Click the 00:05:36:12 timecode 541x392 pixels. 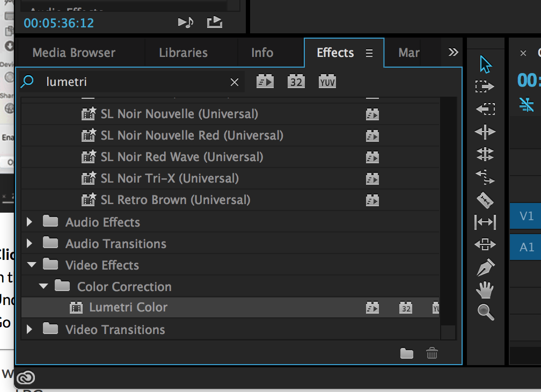(x=59, y=23)
